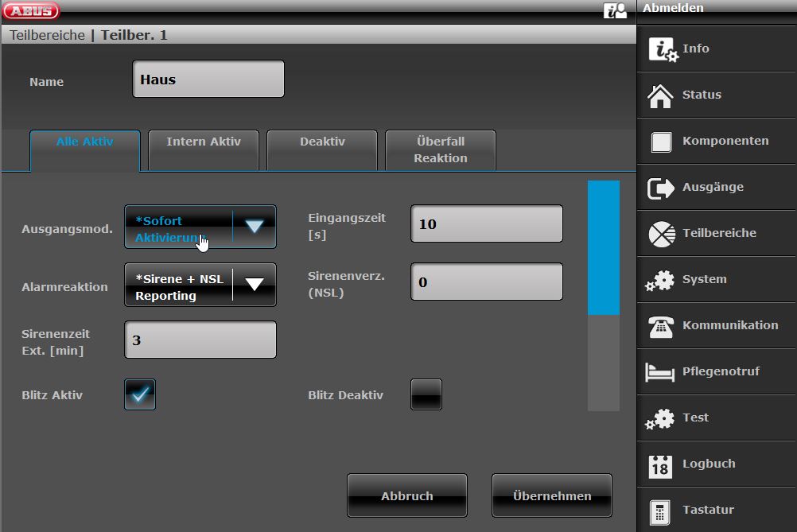Uncheck the Blitz Aktiv checkbox
The image size is (797, 532).
point(140,394)
